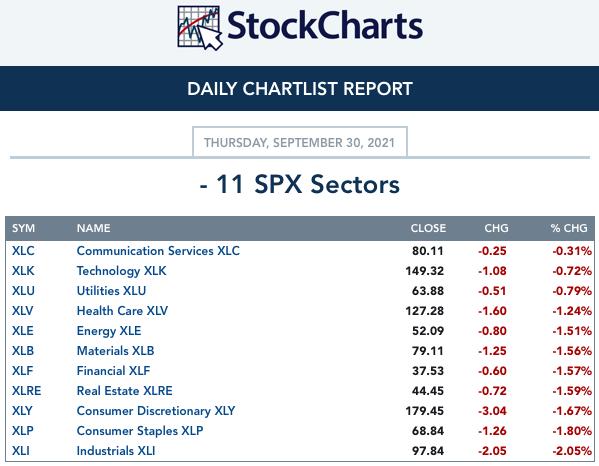
Task: Click the XLV ticker symbol
Action: pyautogui.click(x=23, y=311)
